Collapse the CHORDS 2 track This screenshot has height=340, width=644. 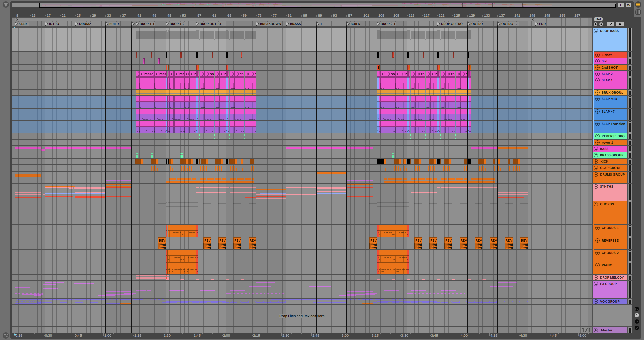(x=597, y=253)
